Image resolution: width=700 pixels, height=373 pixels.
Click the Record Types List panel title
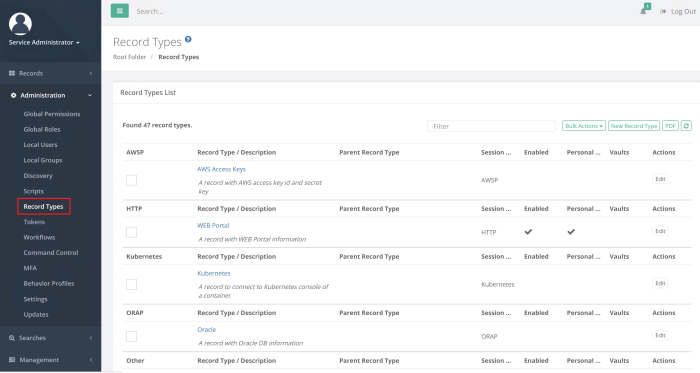point(148,92)
